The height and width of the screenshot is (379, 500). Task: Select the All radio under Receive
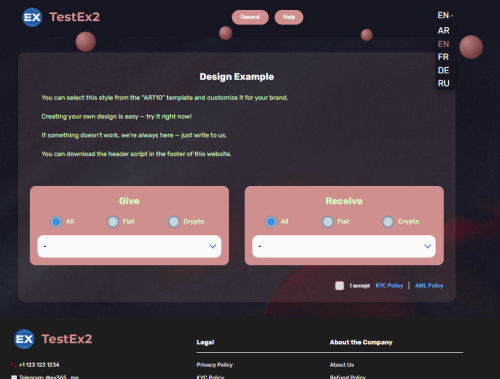point(271,222)
